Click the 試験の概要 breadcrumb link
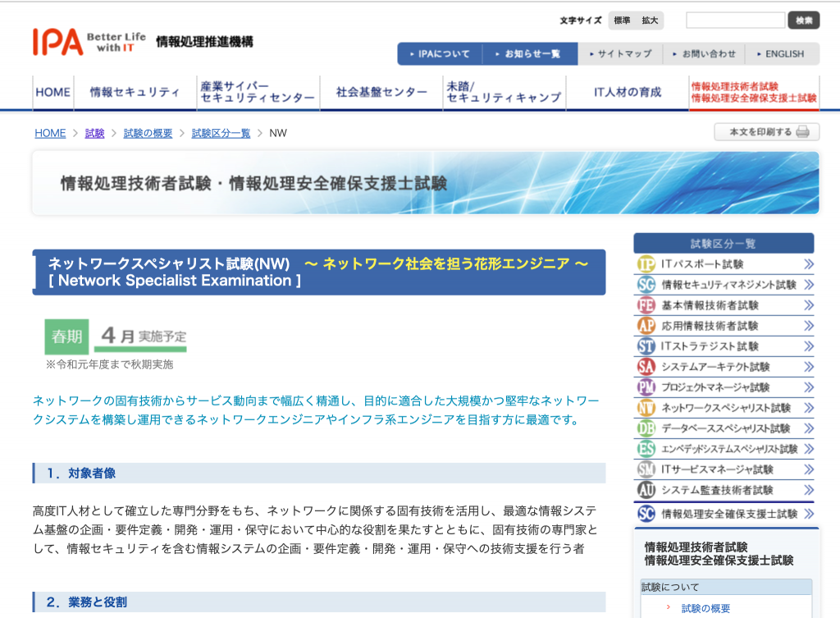 coord(148,133)
